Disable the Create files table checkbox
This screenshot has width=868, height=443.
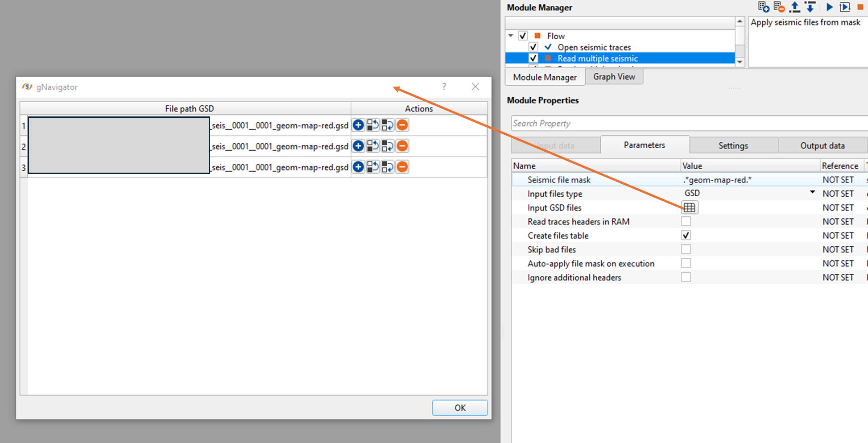tap(686, 235)
